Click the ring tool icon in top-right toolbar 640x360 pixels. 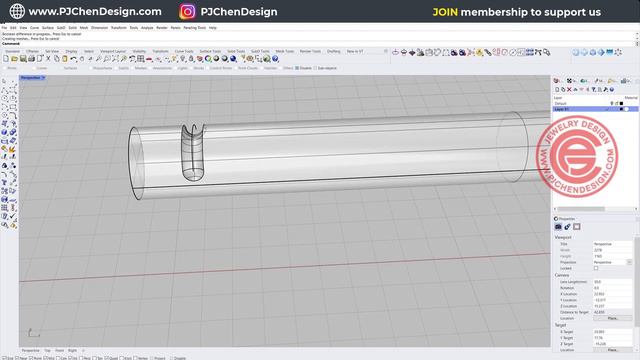[395, 52]
